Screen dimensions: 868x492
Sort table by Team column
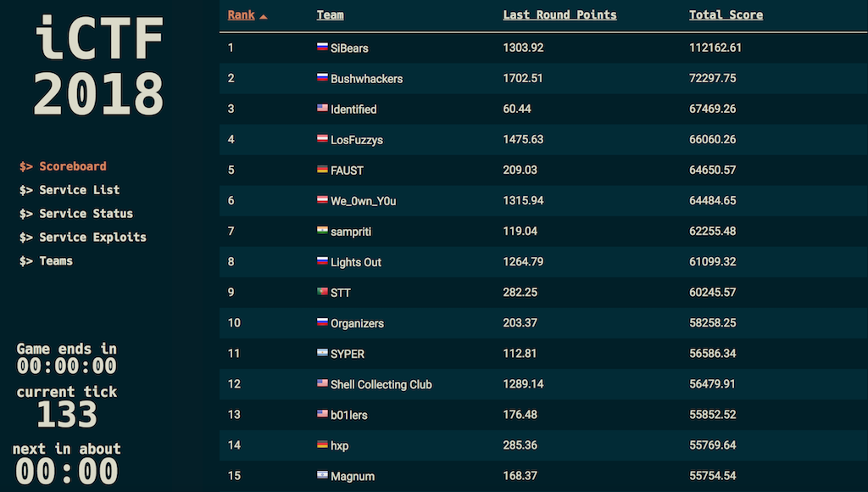coord(330,15)
